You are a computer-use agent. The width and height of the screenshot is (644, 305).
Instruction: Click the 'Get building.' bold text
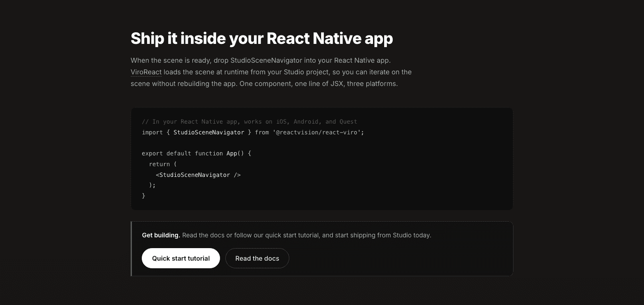pos(161,235)
